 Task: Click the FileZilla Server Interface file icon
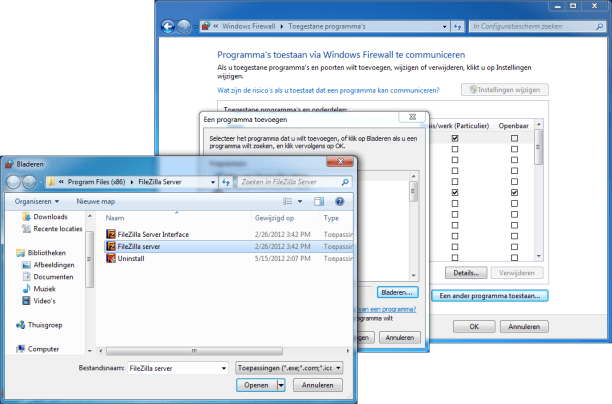pyautogui.click(x=111, y=234)
